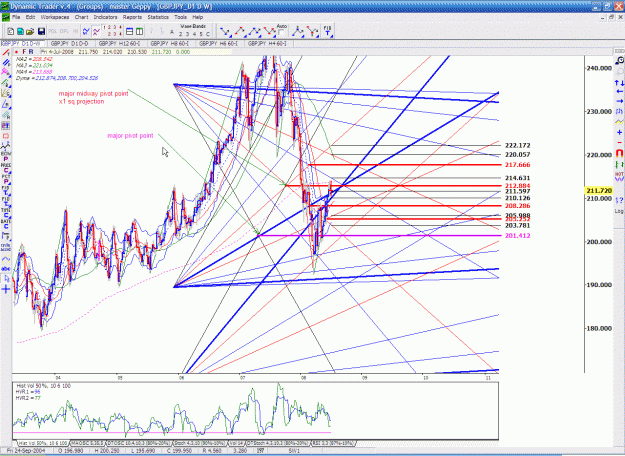Open the File menu
The width and height of the screenshot is (625, 456).
(x=16, y=17)
